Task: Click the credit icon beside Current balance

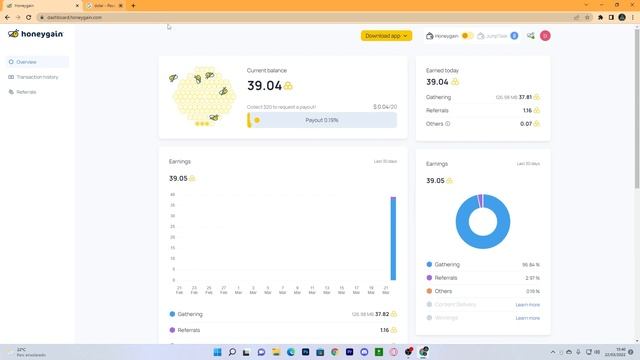Action: [x=288, y=86]
